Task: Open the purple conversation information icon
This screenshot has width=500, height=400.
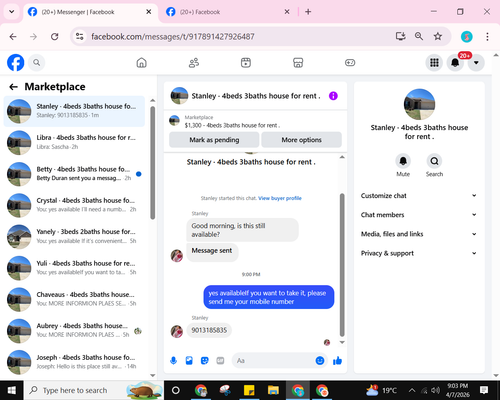Action: click(333, 96)
